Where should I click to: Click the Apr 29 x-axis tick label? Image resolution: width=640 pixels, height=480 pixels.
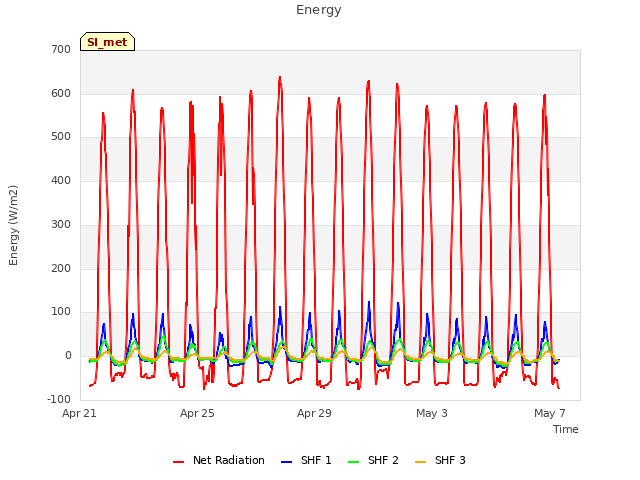pyautogui.click(x=314, y=413)
